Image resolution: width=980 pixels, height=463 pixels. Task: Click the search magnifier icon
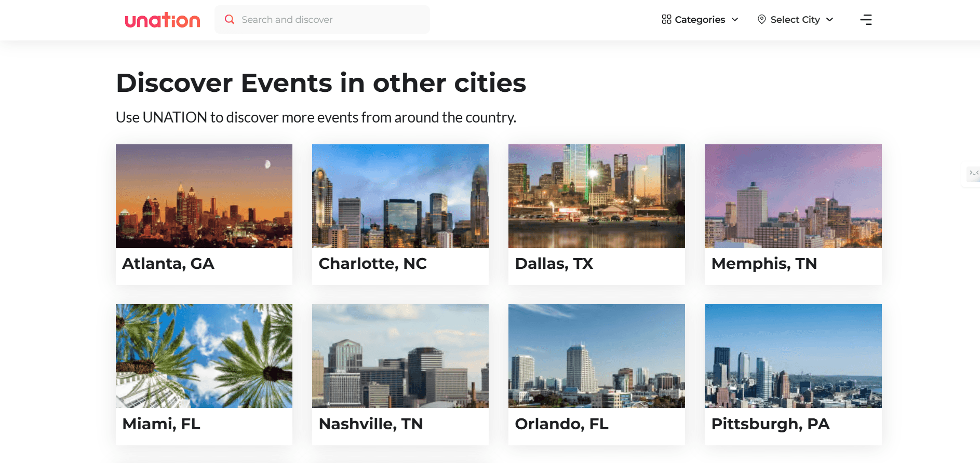coord(229,20)
